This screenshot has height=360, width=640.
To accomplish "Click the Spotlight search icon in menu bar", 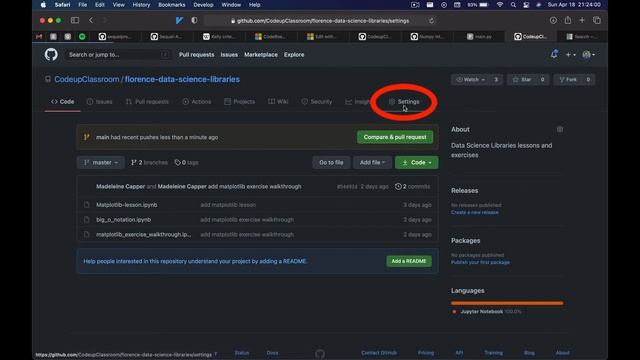I will coord(513,5).
